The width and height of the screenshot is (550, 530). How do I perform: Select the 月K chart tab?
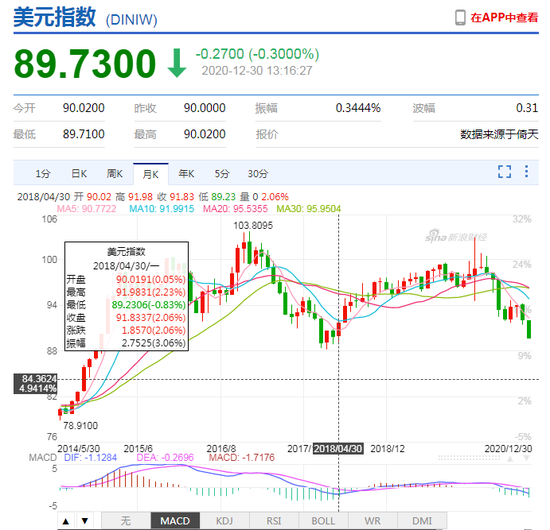click(x=150, y=174)
